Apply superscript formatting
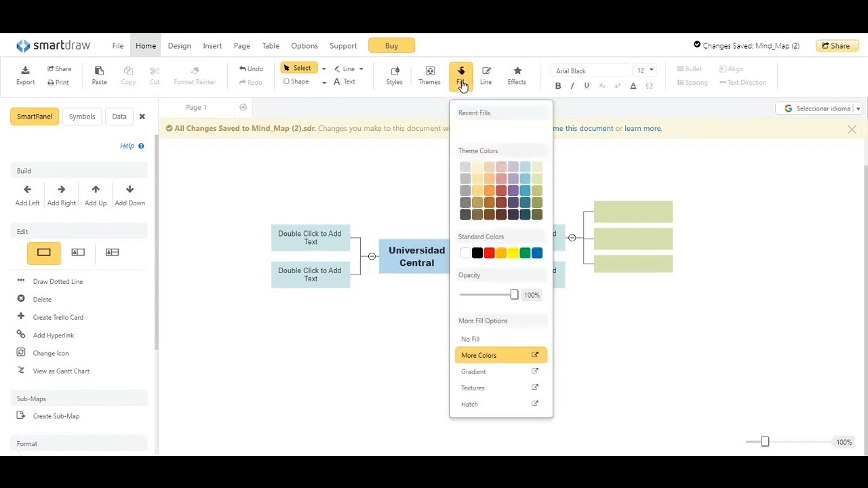Image resolution: width=868 pixels, height=488 pixels. click(x=617, y=86)
